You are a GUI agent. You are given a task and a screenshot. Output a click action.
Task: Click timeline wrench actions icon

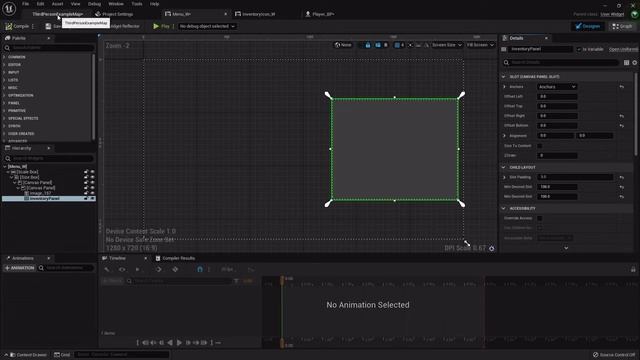[107, 269]
